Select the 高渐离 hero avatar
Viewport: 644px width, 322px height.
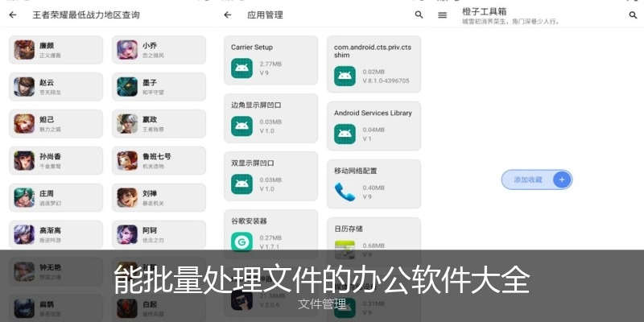24,234
